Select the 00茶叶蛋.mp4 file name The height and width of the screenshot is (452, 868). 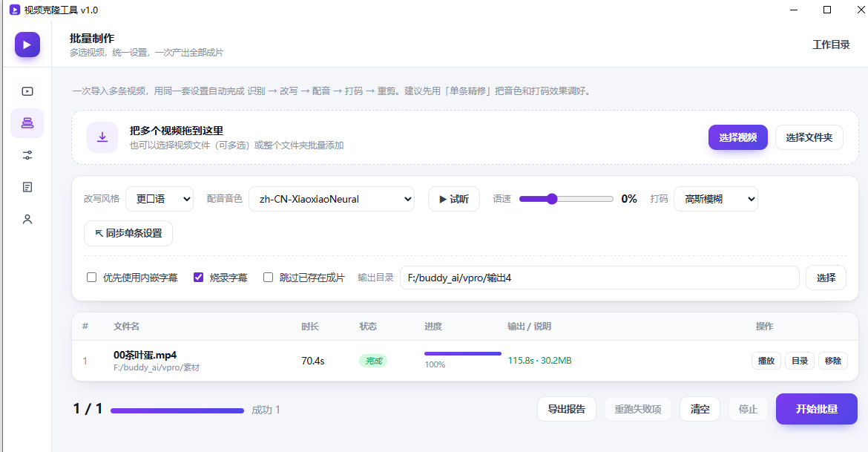(x=145, y=355)
